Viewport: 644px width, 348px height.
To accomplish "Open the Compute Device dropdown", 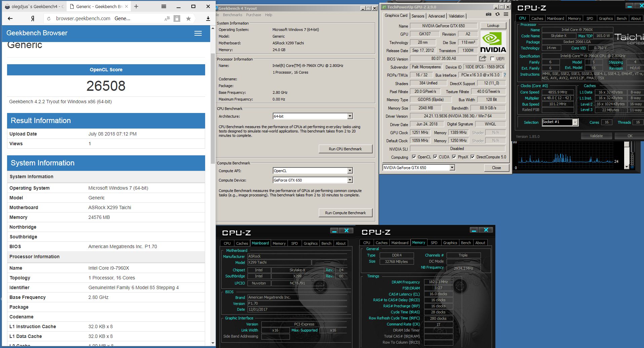I will pyautogui.click(x=350, y=180).
